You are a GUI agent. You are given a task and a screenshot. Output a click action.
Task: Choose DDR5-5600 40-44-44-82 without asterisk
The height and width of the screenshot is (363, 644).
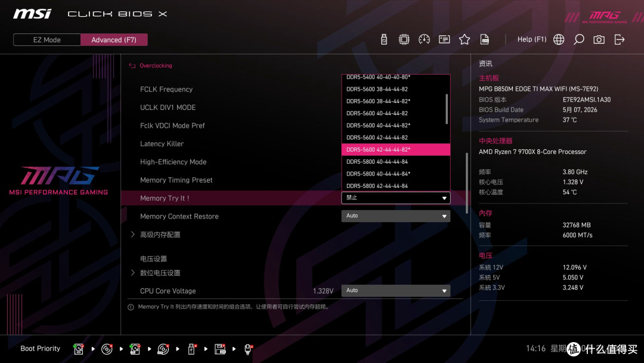(x=395, y=113)
